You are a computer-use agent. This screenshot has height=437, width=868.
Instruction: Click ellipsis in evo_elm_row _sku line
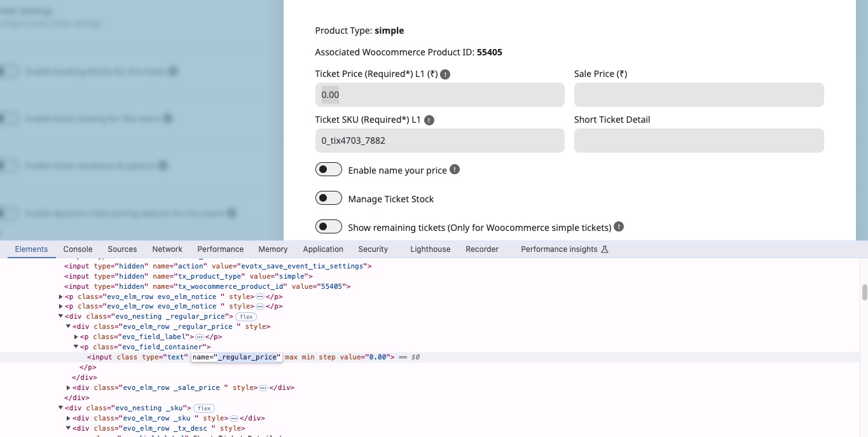(x=233, y=418)
